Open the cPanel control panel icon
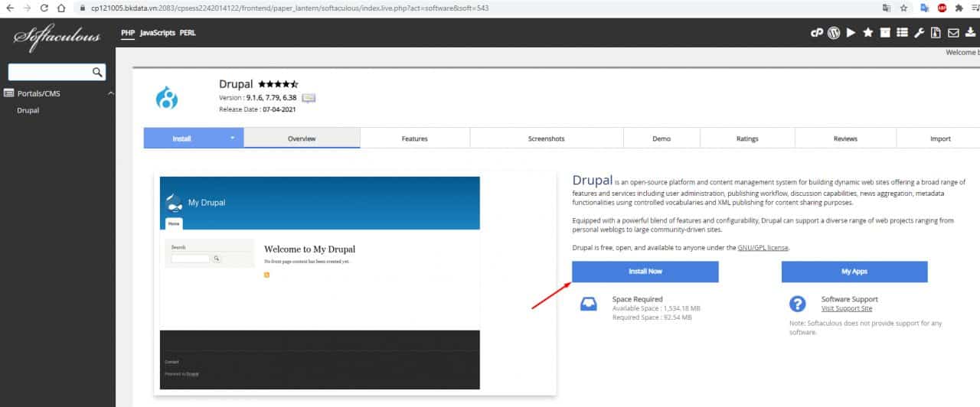 pos(818,33)
